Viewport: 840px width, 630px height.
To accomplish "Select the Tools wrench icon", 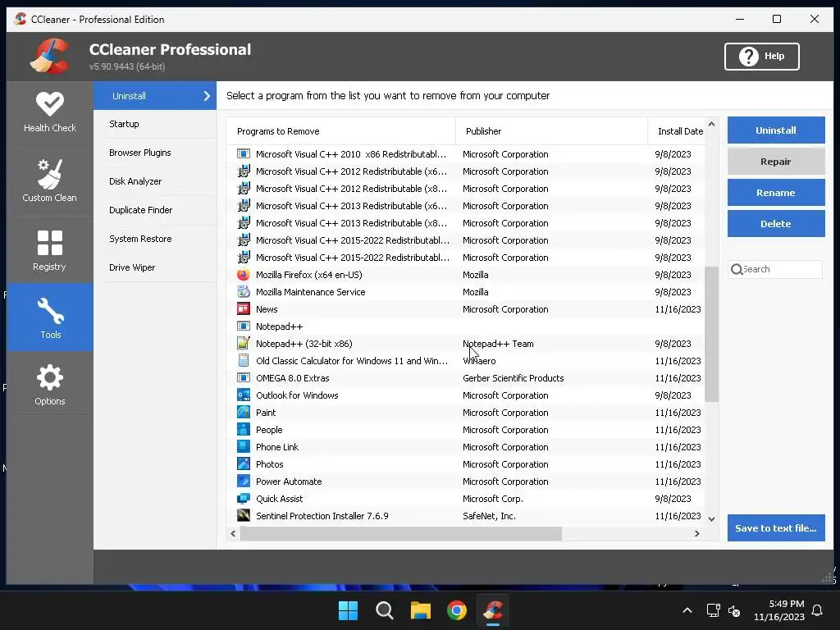I will pyautogui.click(x=50, y=311).
